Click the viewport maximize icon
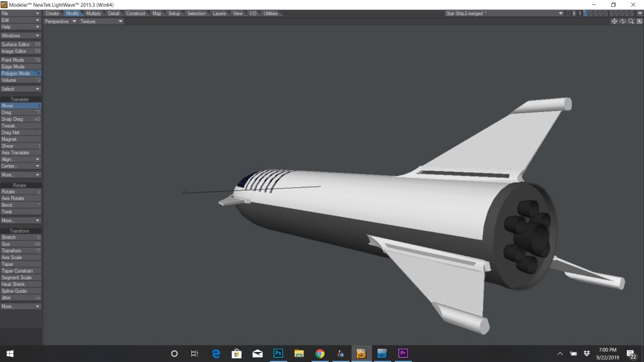 (x=638, y=21)
